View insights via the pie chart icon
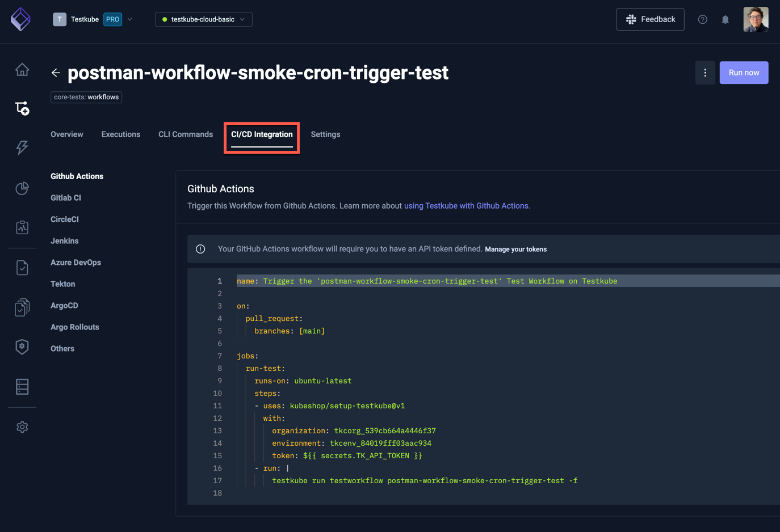 pos(22,188)
